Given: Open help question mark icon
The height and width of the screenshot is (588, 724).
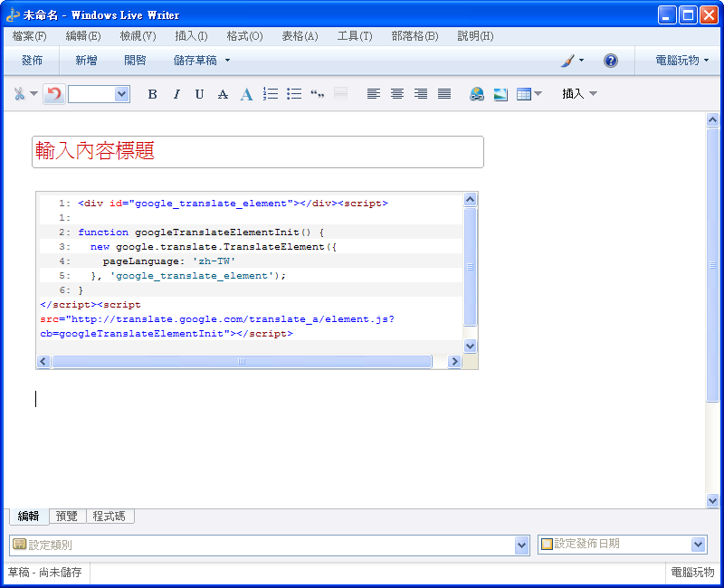Looking at the screenshot, I should 610,61.
